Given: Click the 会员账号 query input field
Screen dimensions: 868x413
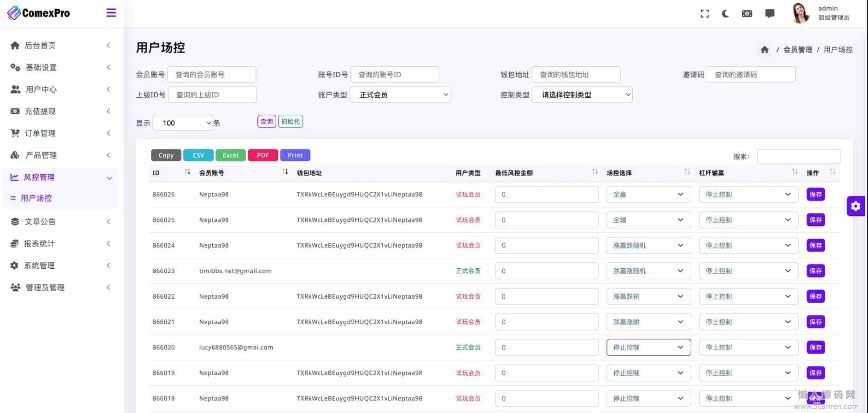Looking at the screenshot, I should tap(211, 75).
